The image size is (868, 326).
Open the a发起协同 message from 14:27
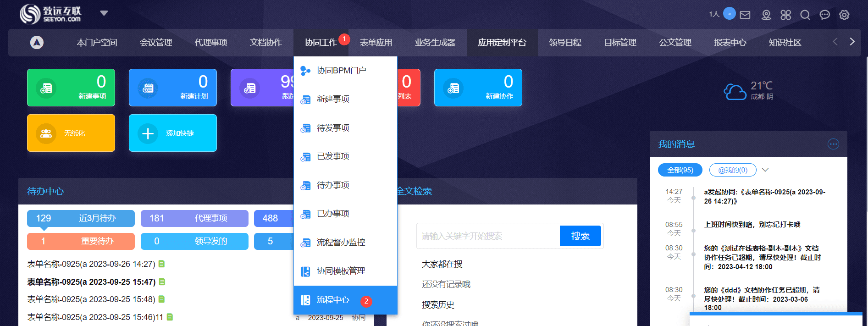(765, 197)
